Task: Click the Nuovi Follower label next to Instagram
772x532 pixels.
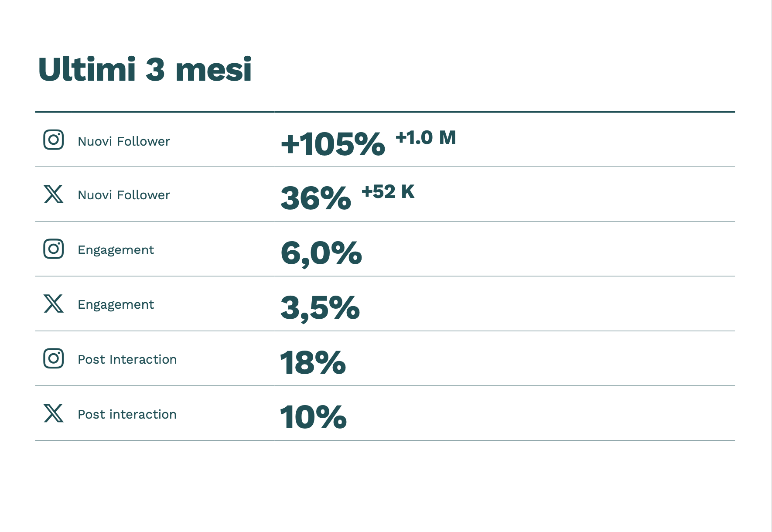Action: click(124, 141)
